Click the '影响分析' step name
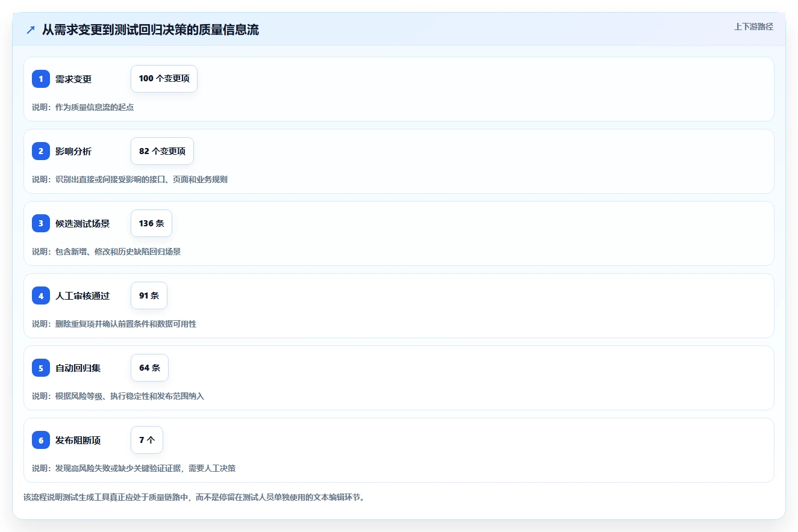The height and width of the screenshot is (532, 798). click(x=73, y=151)
